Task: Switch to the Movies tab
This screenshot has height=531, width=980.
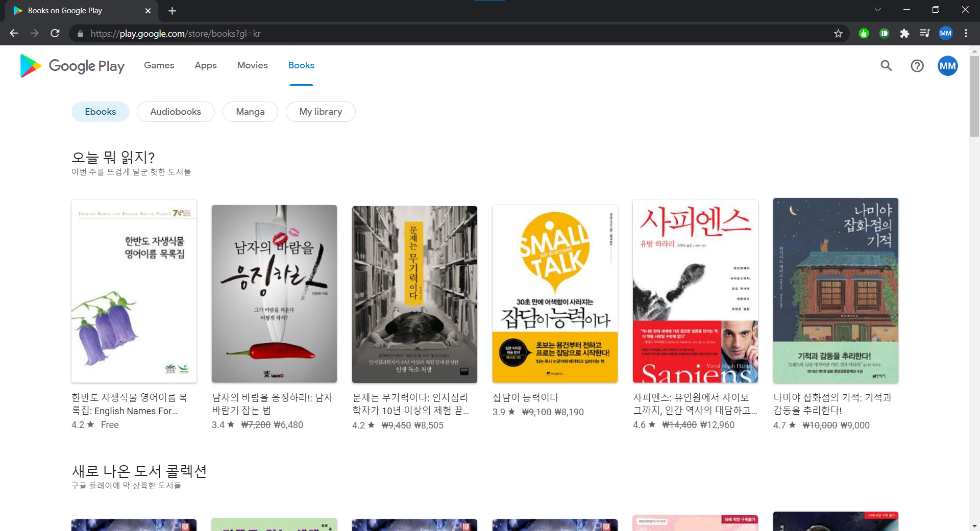Action: click(x=252, y=65)
